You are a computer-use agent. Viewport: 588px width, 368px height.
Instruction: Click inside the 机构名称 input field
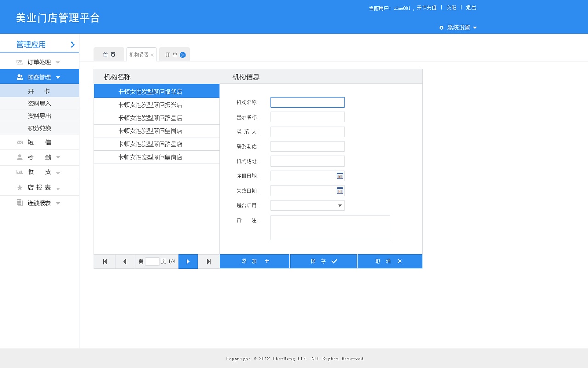[307, 102]
